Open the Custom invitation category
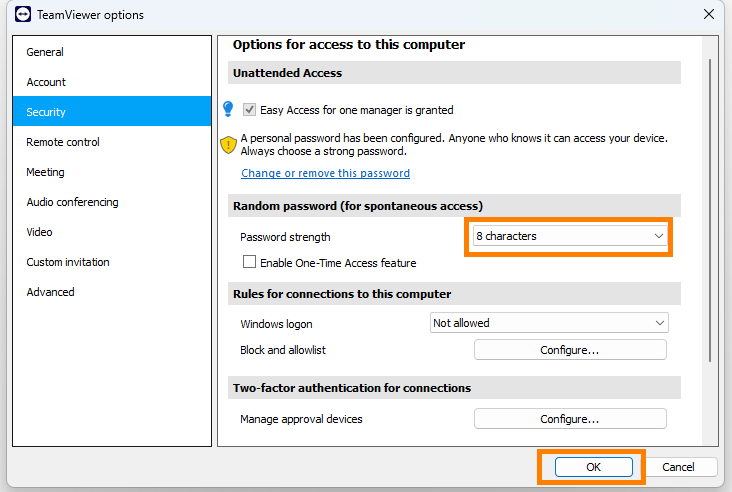Image resolution: width=732 pixels, height=492 pixels. (112, 262)
